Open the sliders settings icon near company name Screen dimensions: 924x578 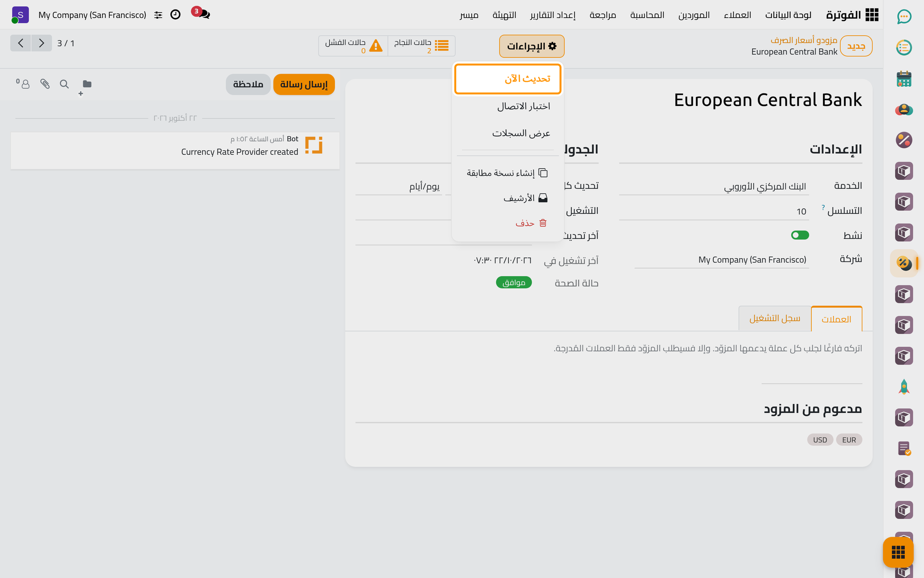coord(158,15)
